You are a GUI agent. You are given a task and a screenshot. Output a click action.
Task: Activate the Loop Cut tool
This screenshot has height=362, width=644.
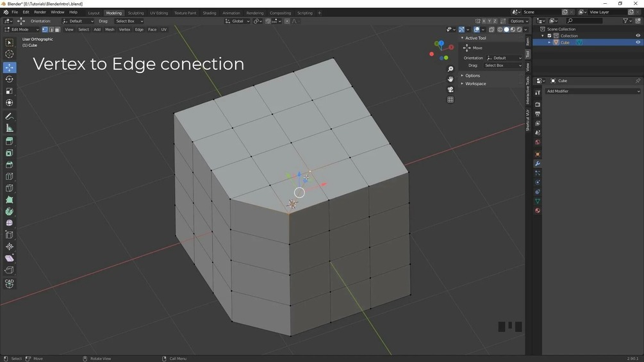[10, 176]
